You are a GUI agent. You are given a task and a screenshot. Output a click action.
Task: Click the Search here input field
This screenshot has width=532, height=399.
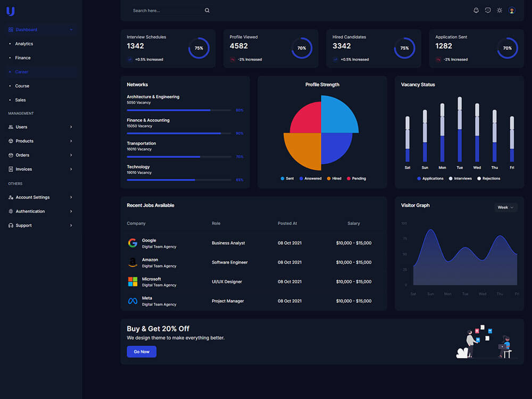[168, 11]
